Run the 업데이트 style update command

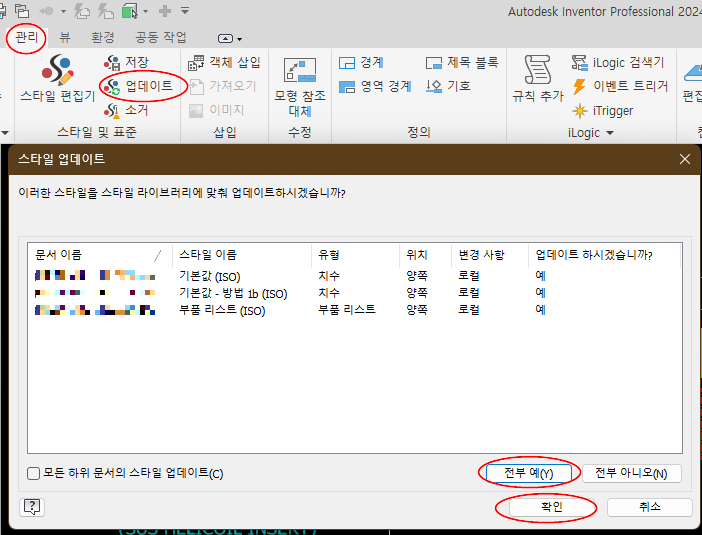(x=138, y=86)
